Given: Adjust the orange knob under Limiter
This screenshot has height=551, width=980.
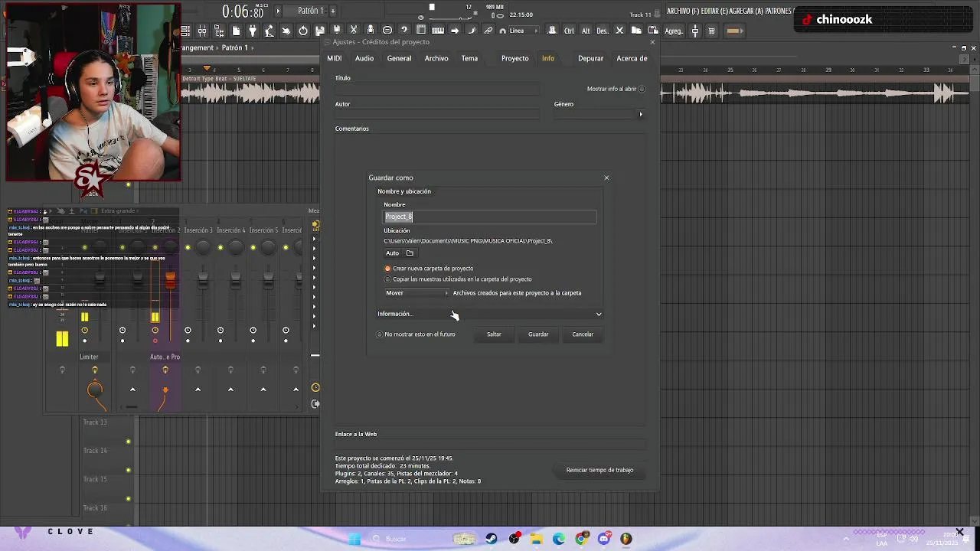Looking at the screenshot, I should 95,391.
